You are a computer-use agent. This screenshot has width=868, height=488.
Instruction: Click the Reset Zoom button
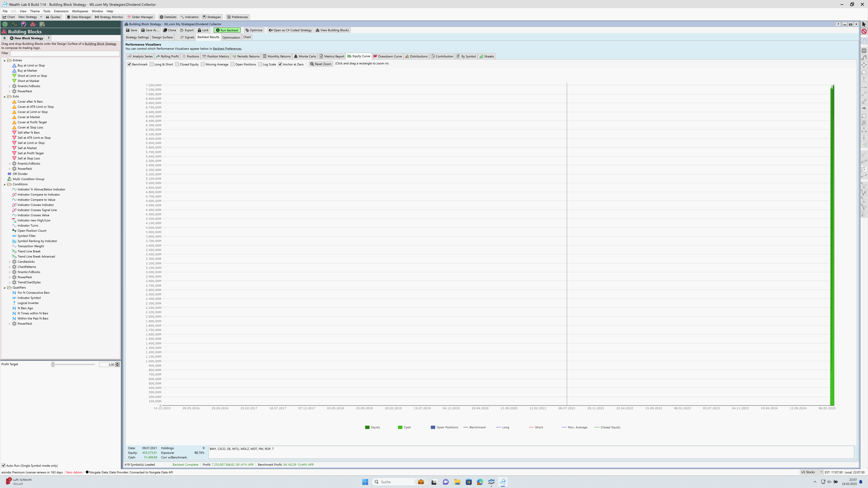(321, 64)
